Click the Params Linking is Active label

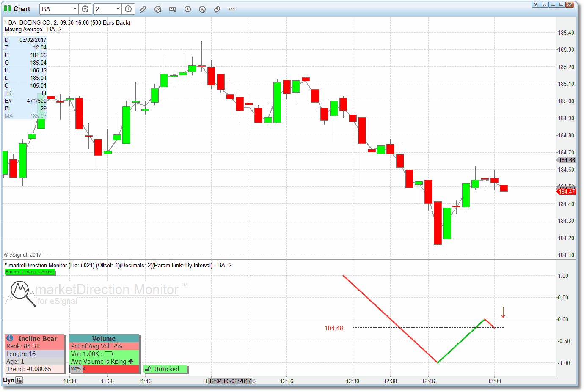tap(30, 272)
